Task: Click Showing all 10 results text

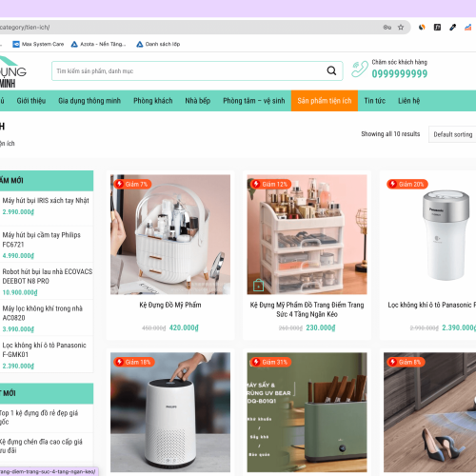Action: [390, 134]
